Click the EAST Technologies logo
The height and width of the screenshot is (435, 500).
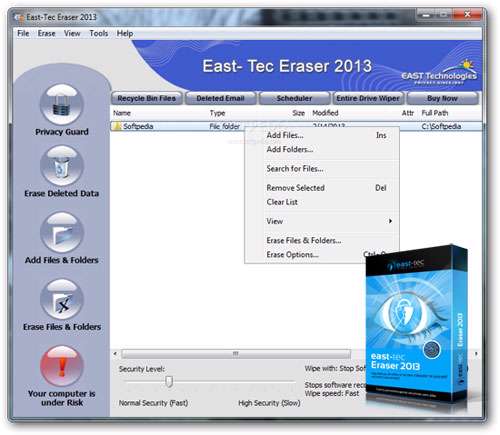click(x=439, y=73)
